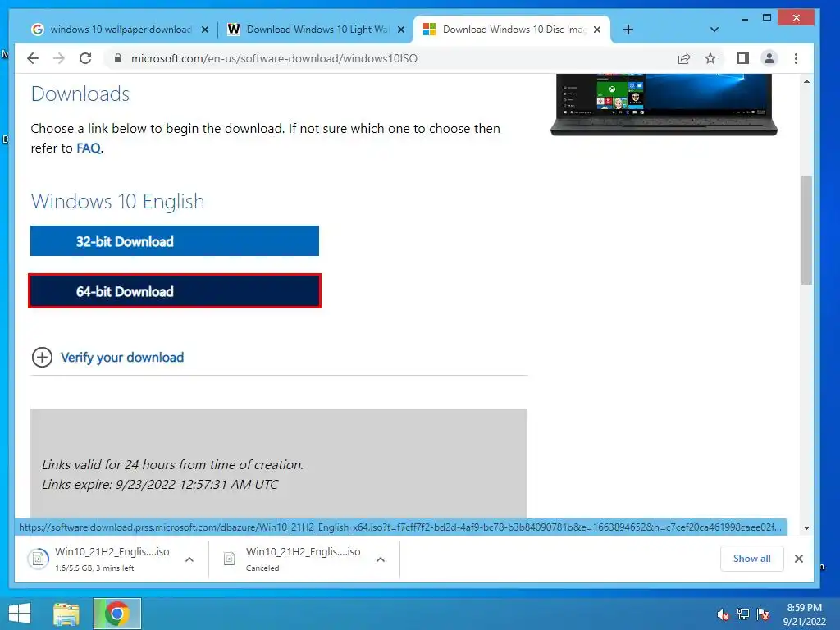This screenshot has height=630, width=840.
Task: Switch to Download Windows 10 Light Wallpaper tab
Action: [x=316, y=30]
